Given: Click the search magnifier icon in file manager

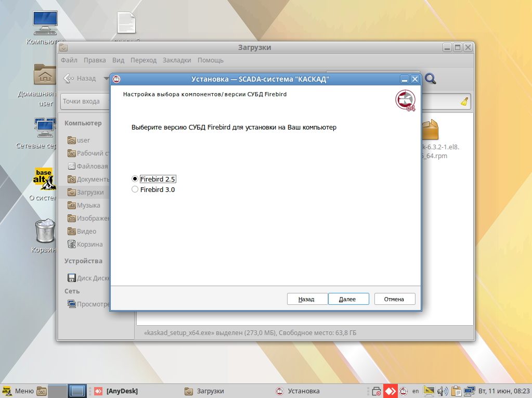Looking at the screenshot, I should coord(430,79).
